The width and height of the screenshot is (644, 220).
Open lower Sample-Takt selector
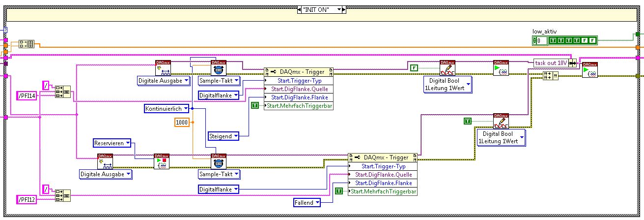click(219, 174)
